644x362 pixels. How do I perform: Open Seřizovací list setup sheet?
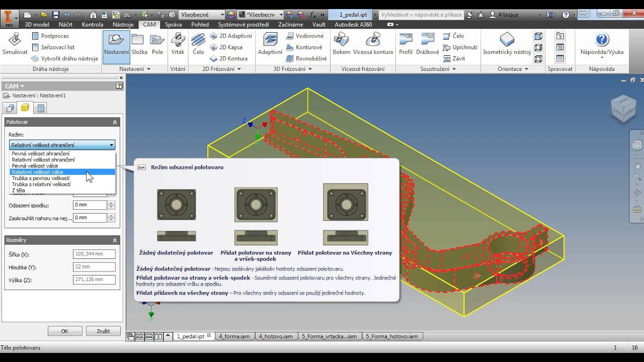(53, 47)
